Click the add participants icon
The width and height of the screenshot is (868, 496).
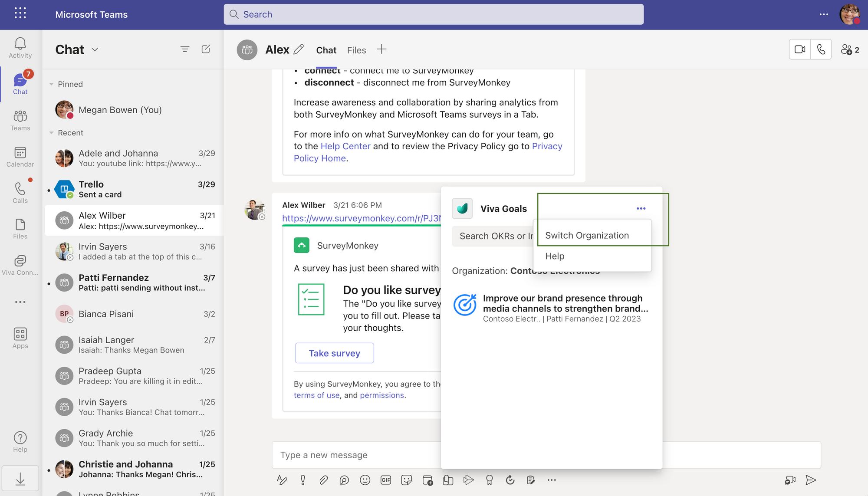(848, 49)
